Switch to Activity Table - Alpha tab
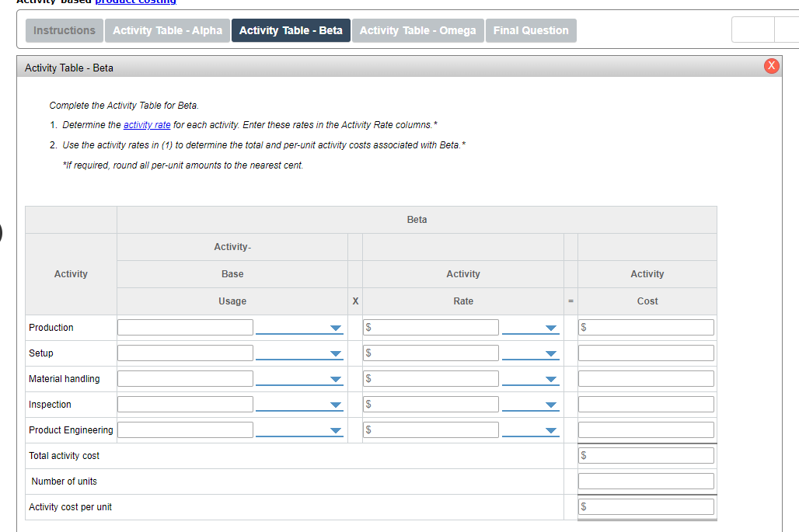Screen dimensions: 799x532 167,30
